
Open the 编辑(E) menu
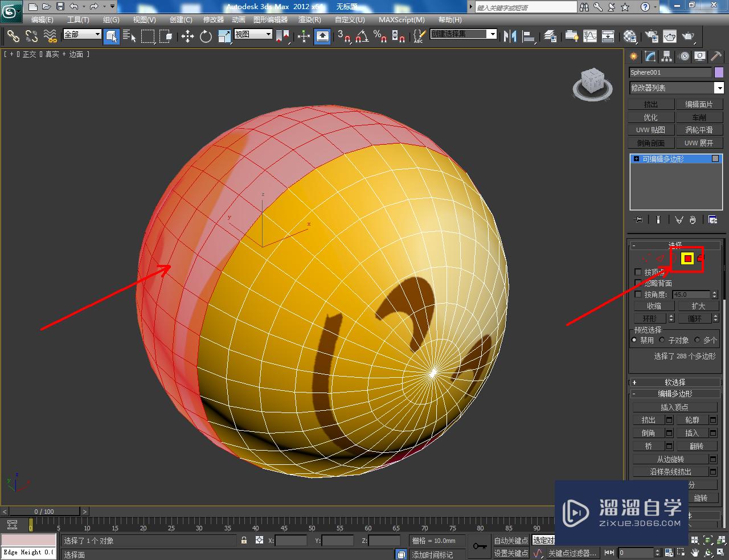coord(42,19)
